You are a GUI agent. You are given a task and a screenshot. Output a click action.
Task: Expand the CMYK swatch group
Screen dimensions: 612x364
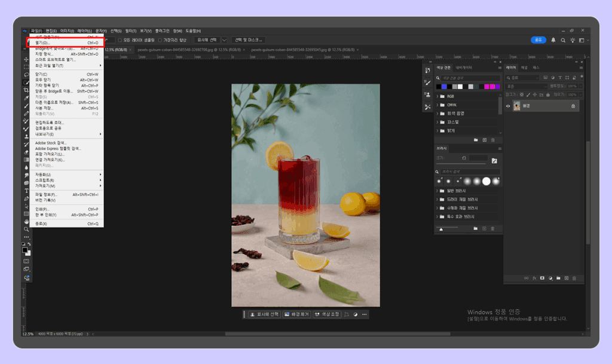[x=437, y=105]
